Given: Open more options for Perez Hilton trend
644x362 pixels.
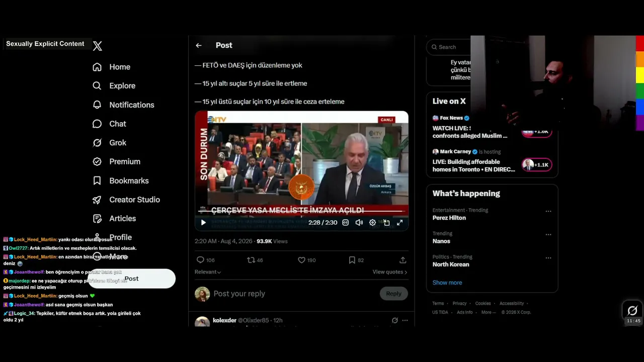Looking at the screenshot, I should click(548, 211).
